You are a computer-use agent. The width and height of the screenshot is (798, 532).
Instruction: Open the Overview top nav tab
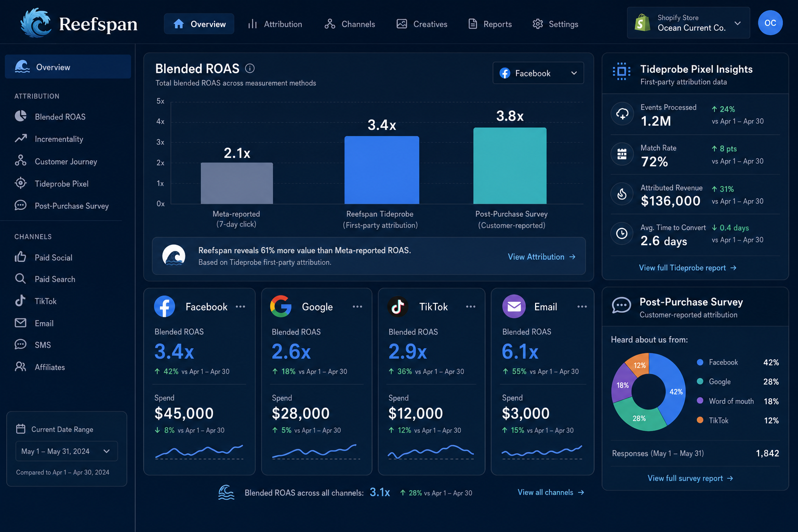199,24
